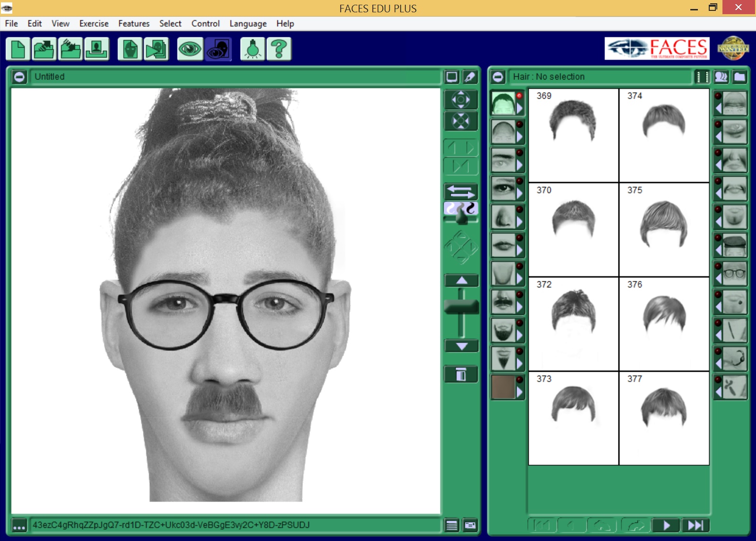
Task: Select the eyes feature category
Action: [503, 188]
